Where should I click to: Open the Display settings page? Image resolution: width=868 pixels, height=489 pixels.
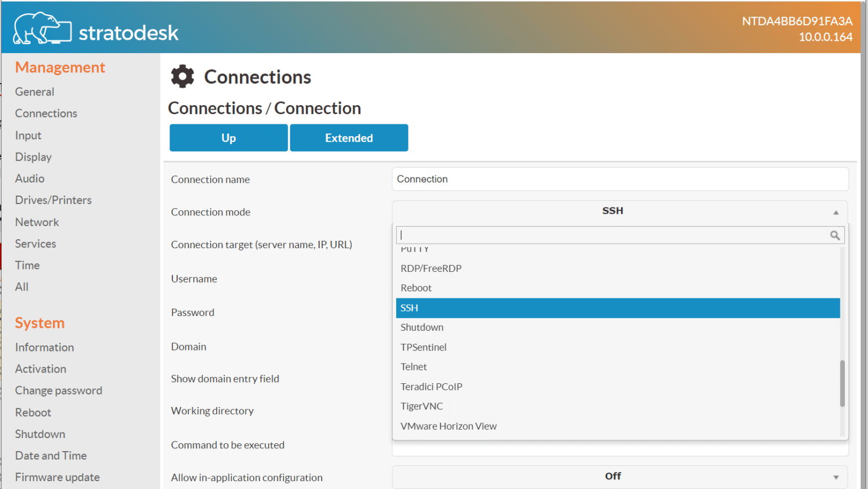coord(33,157)
